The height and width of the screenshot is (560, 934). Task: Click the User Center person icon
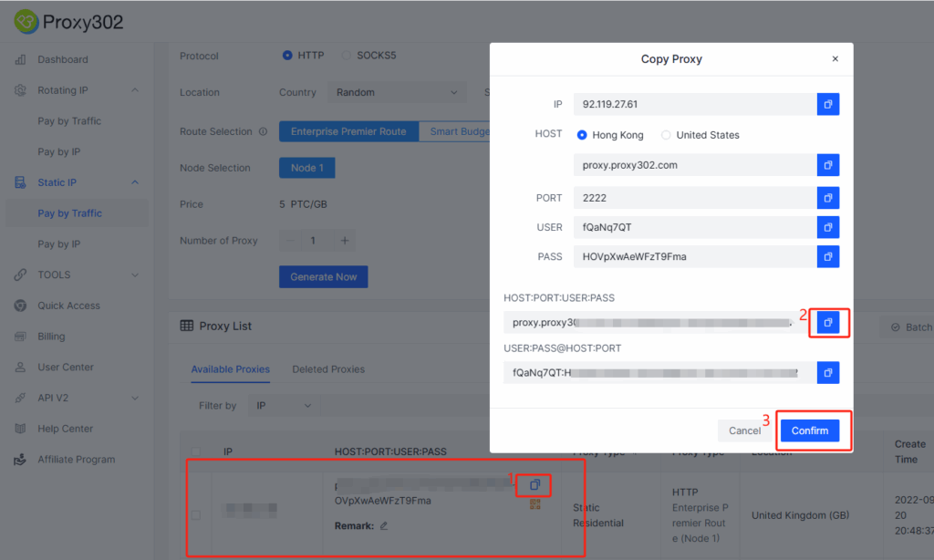tap(20, 367)
